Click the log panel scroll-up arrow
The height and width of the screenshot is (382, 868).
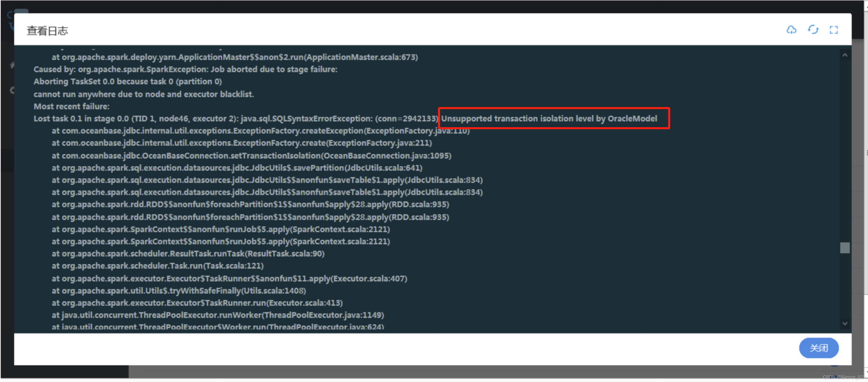844,55
